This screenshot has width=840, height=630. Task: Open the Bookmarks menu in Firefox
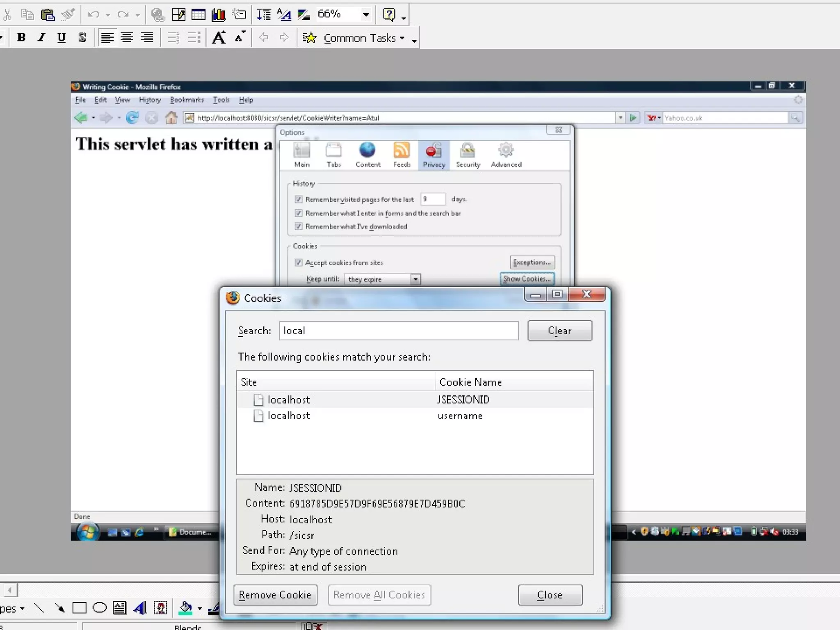pos(187,100)
